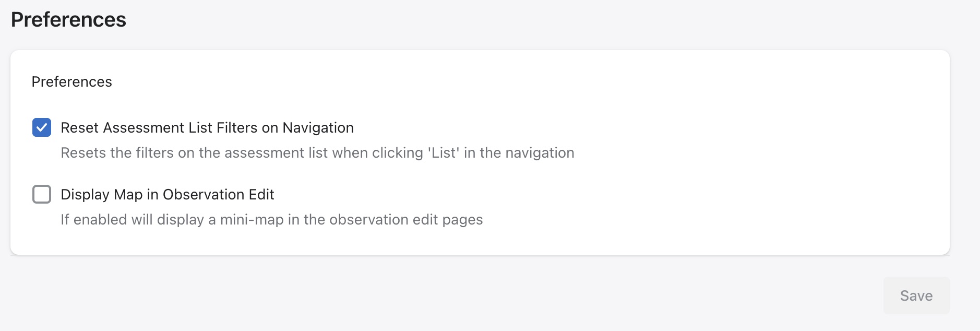Click the words "observation edit pages" in the description

[x=406, y=220]
